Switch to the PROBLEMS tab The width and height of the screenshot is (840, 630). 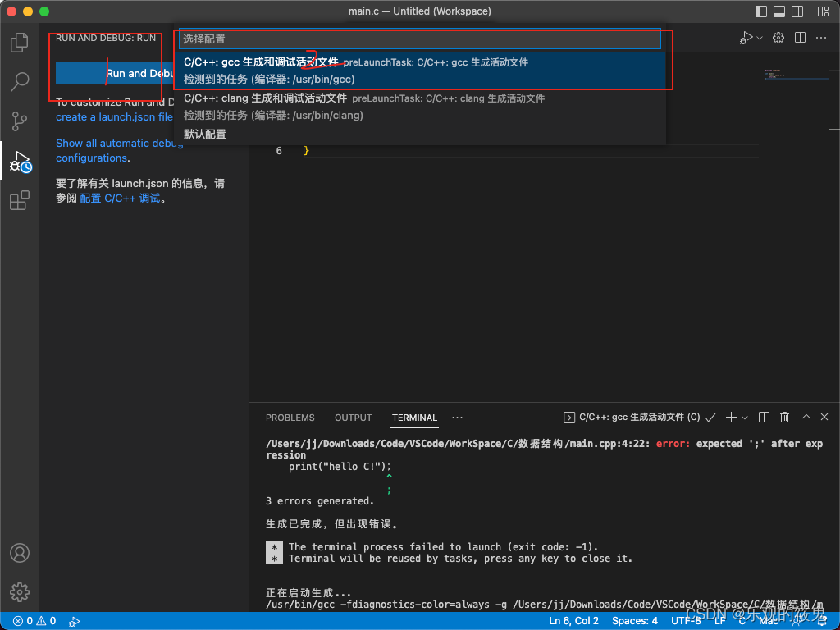pyautogui.click(x=290, y=418)
